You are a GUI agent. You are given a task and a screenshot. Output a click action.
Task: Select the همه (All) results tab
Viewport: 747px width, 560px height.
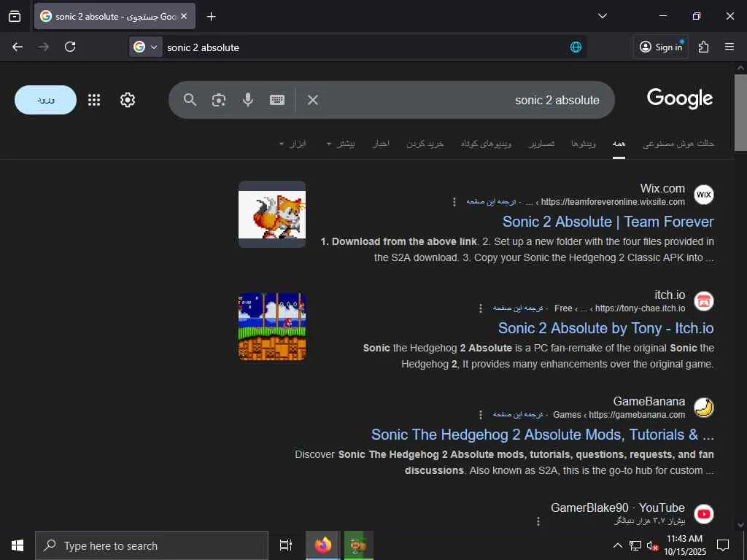[x=619, y=144]
